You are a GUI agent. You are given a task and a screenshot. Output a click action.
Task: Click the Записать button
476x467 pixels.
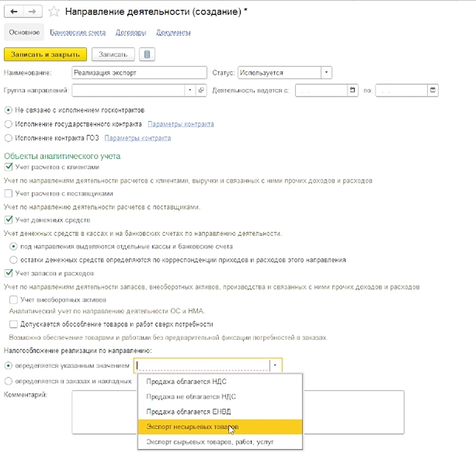(113, 54)
